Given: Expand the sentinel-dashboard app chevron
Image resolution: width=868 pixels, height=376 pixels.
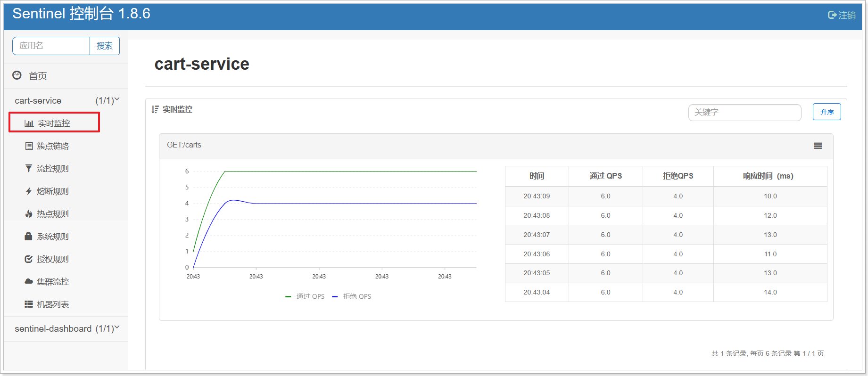Looking at the screenshot, I should [x=117, y=327].
